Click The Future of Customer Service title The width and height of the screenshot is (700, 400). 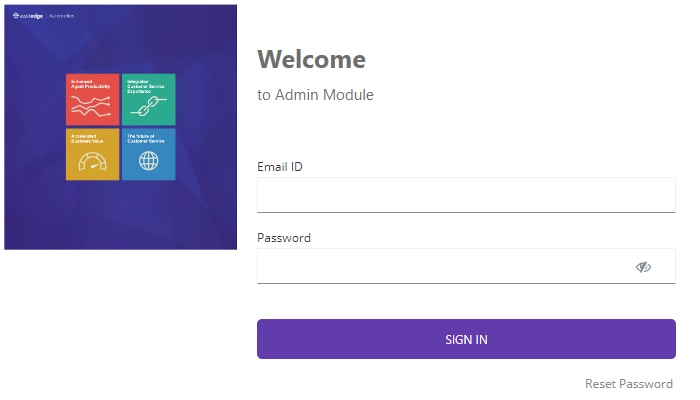[146, 138]
